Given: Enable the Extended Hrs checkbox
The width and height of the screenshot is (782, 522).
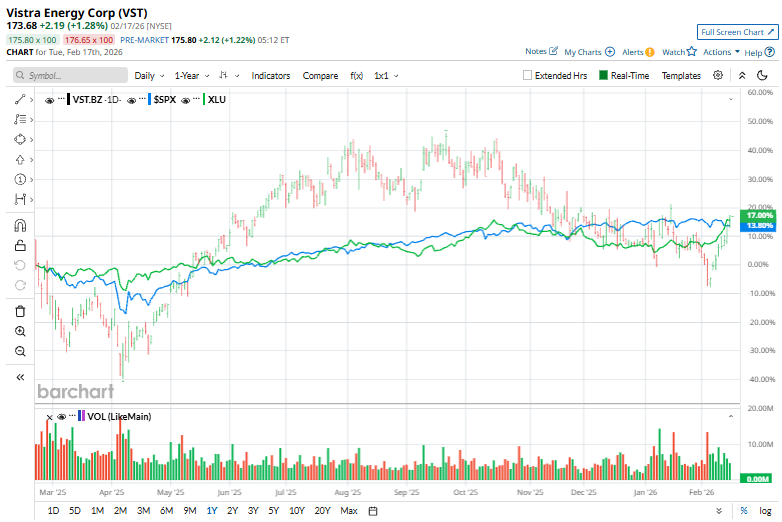Looking at the screenshot, I should (x=528, y=75).
